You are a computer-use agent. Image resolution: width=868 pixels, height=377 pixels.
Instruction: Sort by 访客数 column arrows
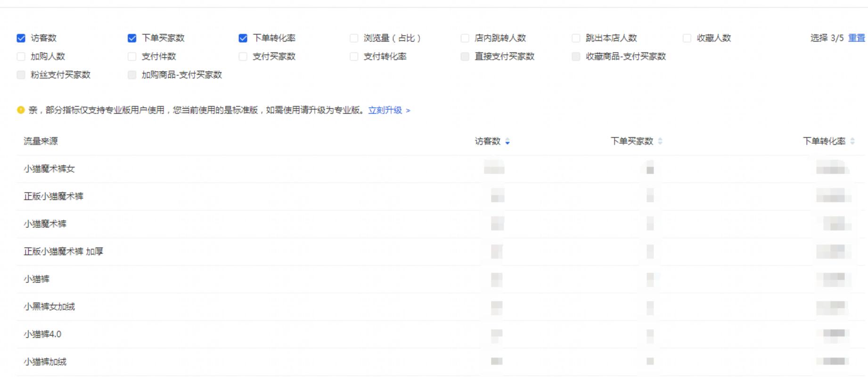coord(508,141)
